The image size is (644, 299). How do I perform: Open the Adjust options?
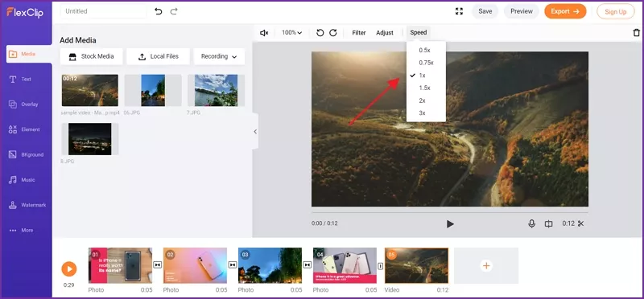click(x=385, y=33)
